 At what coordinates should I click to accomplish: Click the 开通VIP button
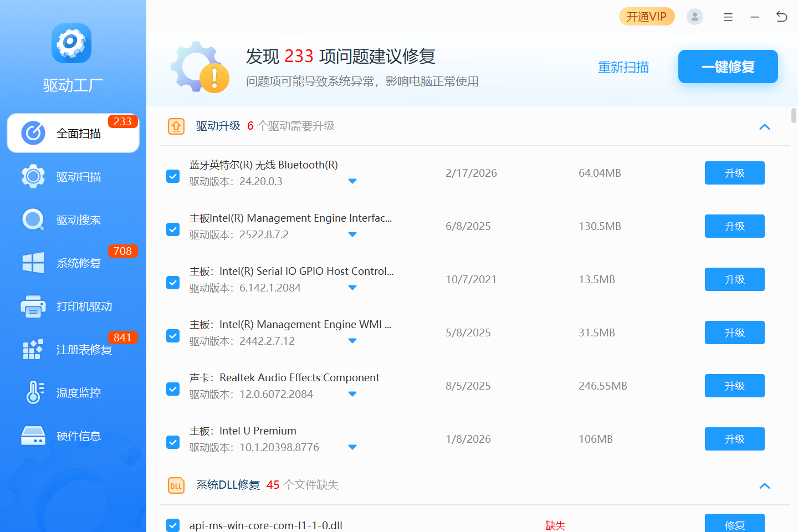[x=647, y=17]
